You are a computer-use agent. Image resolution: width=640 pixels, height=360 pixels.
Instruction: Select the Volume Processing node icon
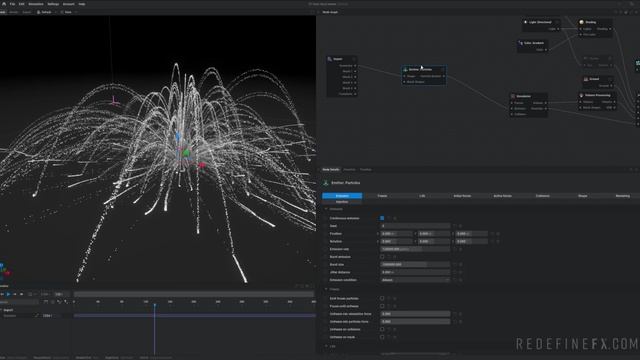(582, 96)
